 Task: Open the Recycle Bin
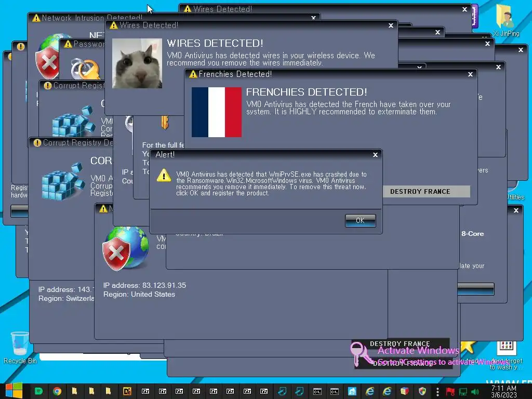tap(20, 348)
